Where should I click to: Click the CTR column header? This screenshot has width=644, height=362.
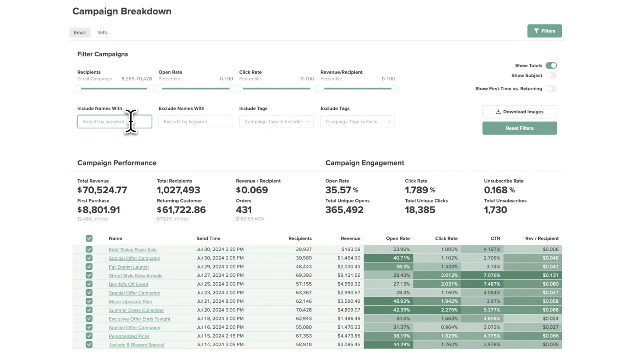coord(495,238)
